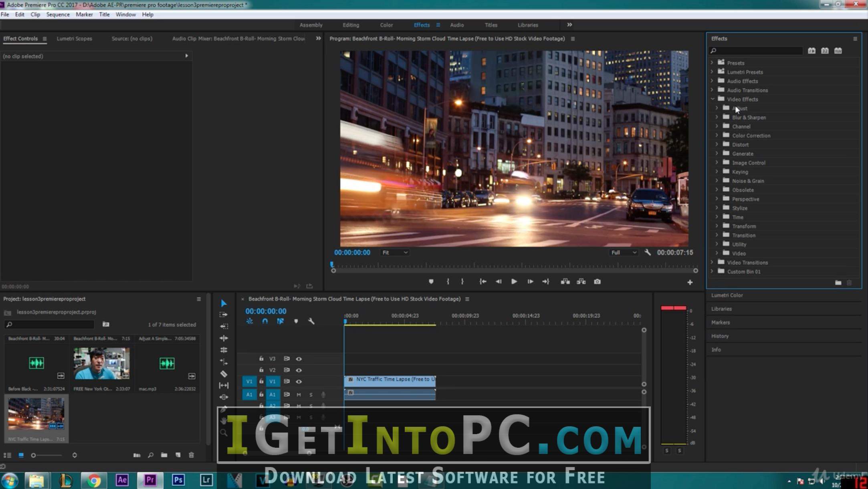Click the Play button in transport controls
This screenshot has height=489, width=868.
pos(514,281)
